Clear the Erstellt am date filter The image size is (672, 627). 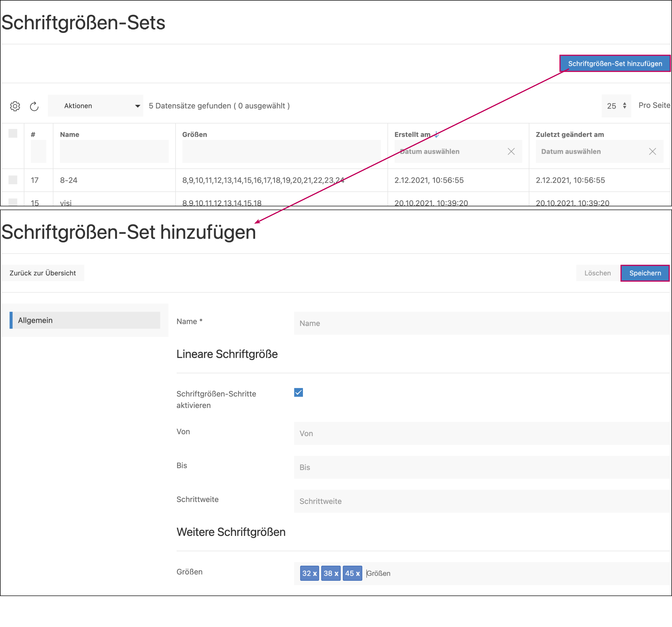click(x=511, y=151)
